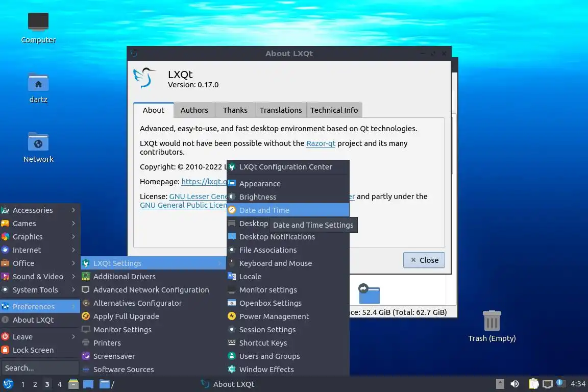Screen dimensions: 588x392
Task: Open Keyboard and Mouse settings
Action: click(x=288, y=263)
